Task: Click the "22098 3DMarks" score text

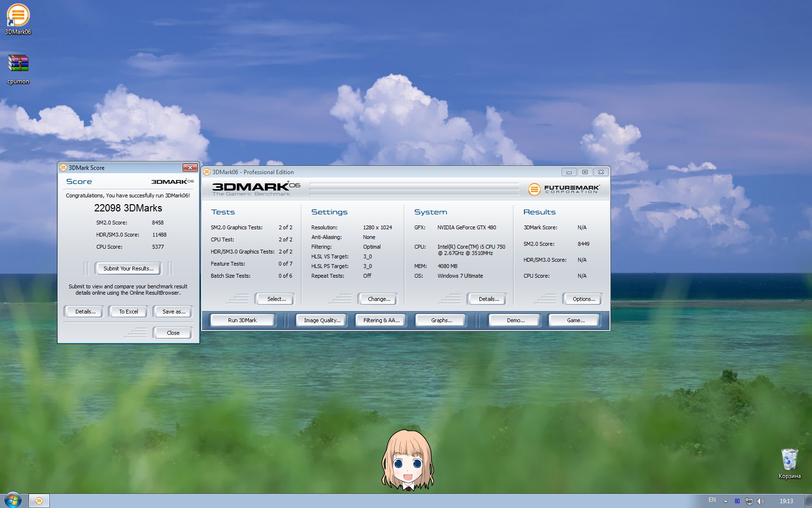Action: 128,208
